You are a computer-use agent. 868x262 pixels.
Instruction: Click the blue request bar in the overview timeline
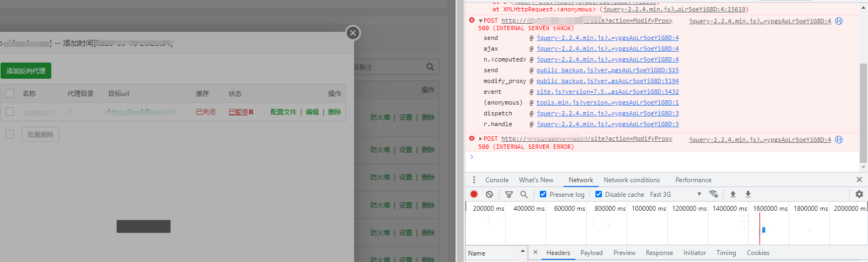tap(763, 230)
